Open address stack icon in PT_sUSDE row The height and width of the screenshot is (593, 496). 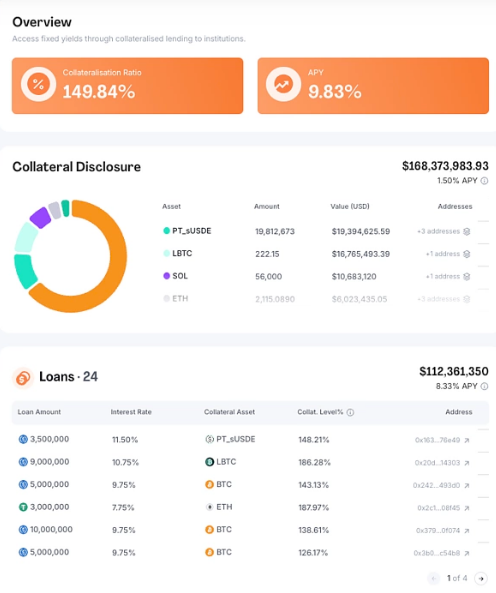point(467,231)
